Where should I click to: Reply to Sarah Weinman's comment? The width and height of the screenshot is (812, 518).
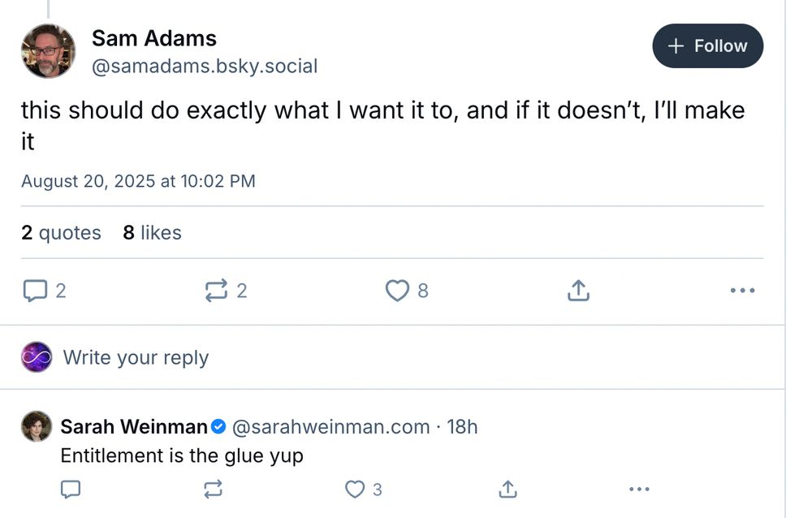click(x=71, y=490)
